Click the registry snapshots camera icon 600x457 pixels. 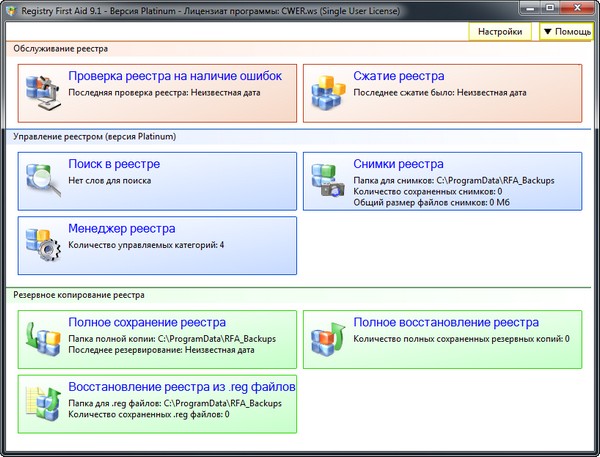[x=328, y=181]
